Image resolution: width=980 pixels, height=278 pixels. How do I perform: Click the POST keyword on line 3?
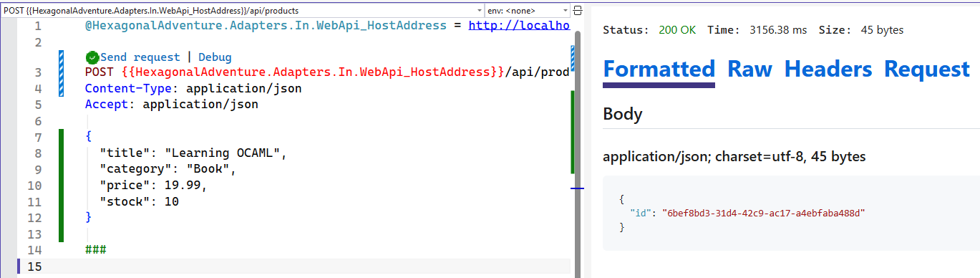[100, 72]
